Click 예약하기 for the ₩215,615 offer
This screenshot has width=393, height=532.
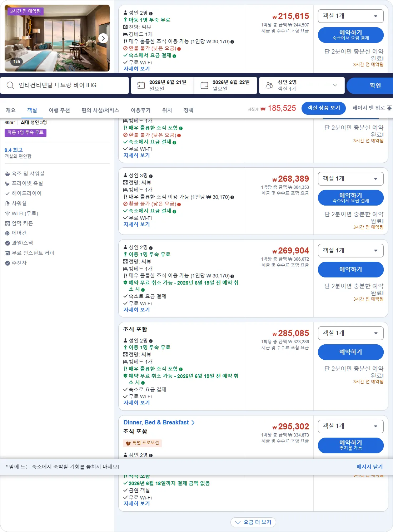(350, 35)
